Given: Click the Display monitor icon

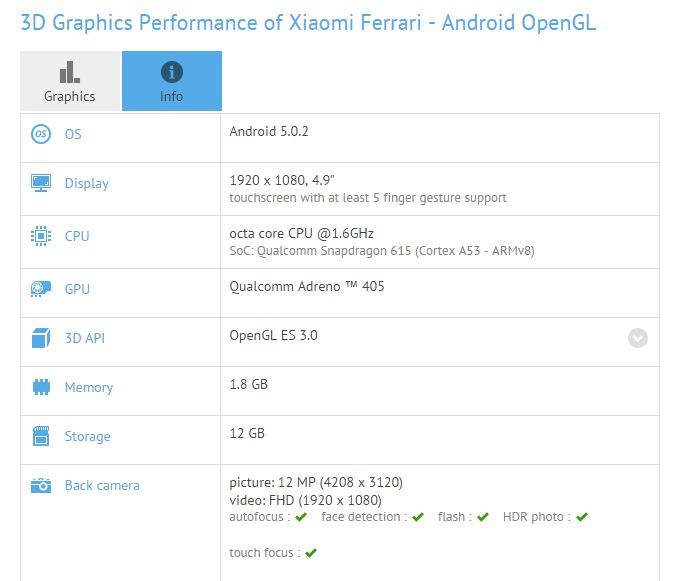Looking at the screenshot, I should pyautogui.click(x=41, y=183).
